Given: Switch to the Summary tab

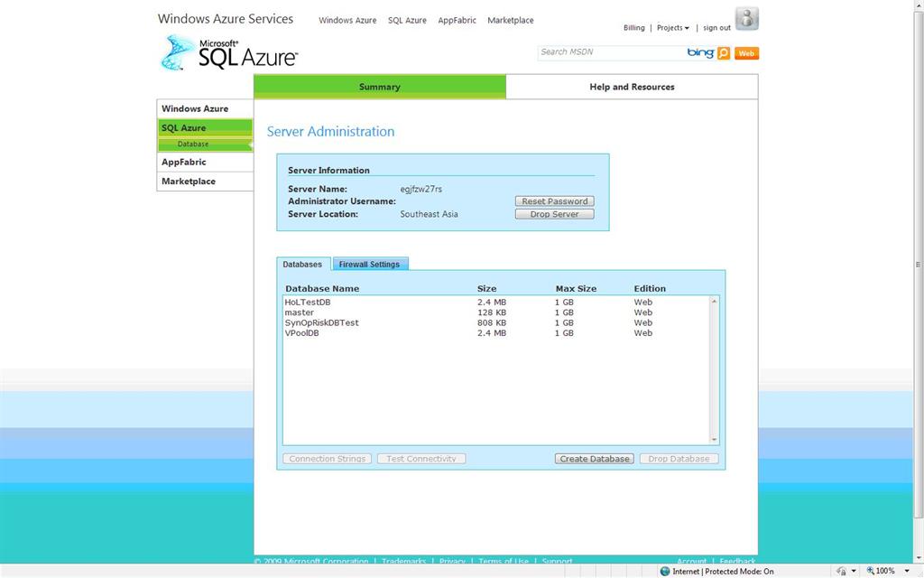Looking at the screenshot, I should (x=380, y=87).
